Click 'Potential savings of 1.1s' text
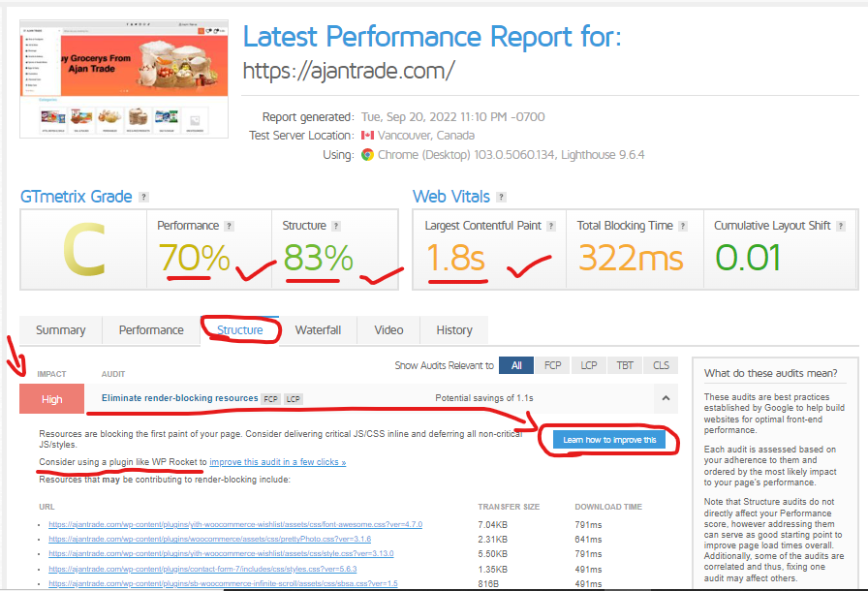 (x=484, y=398)
